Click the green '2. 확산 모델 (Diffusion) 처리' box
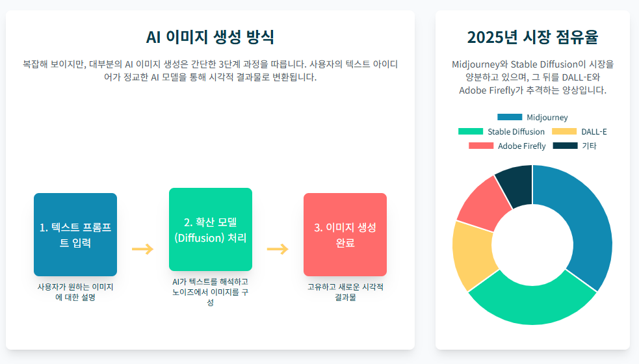 210,229
